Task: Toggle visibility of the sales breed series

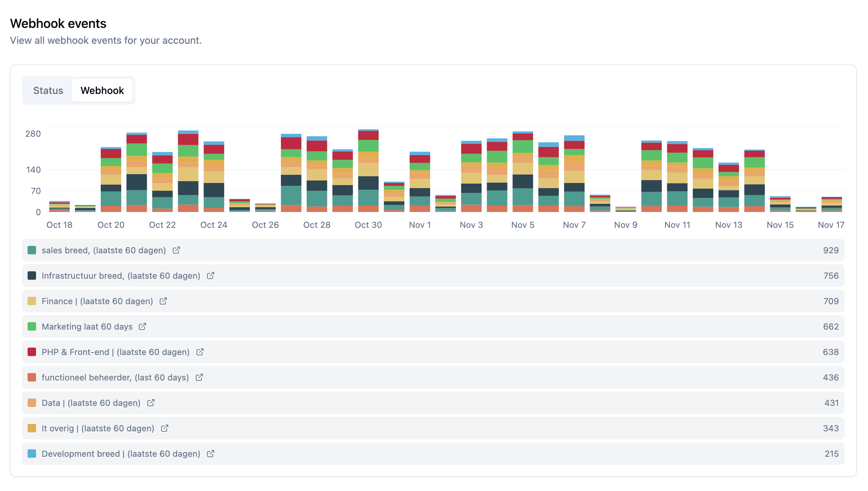Action: click(103, 250)
